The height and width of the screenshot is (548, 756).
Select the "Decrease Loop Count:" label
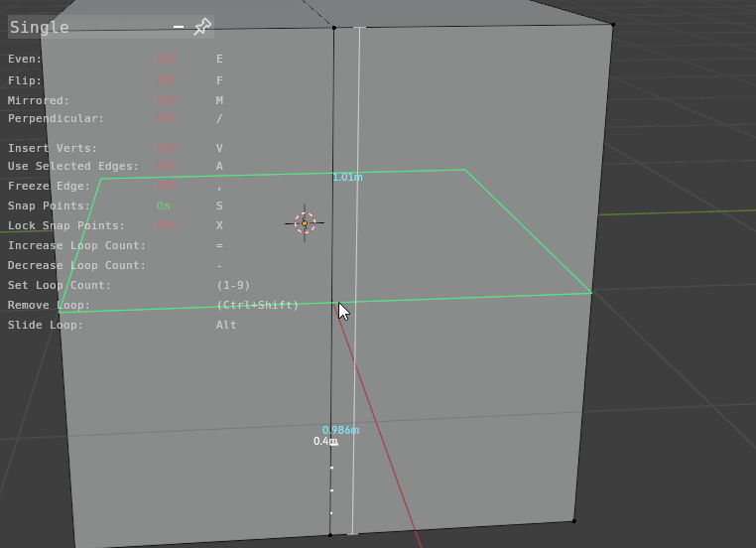pos(76,265)
